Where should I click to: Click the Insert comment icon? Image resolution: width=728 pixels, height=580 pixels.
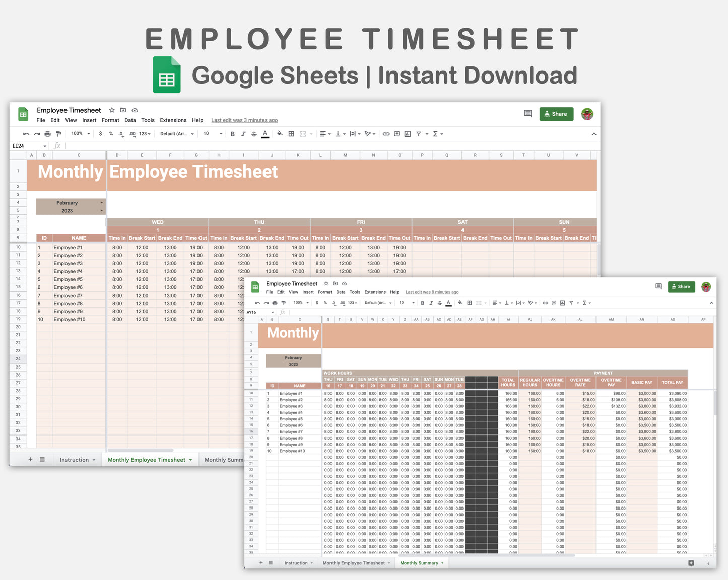pos(396,133)
